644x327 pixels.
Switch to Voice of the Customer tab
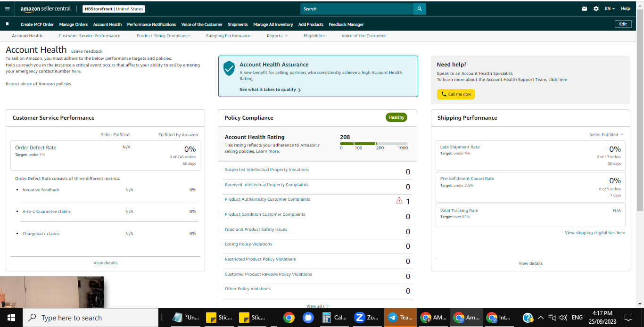coord(363,36)
